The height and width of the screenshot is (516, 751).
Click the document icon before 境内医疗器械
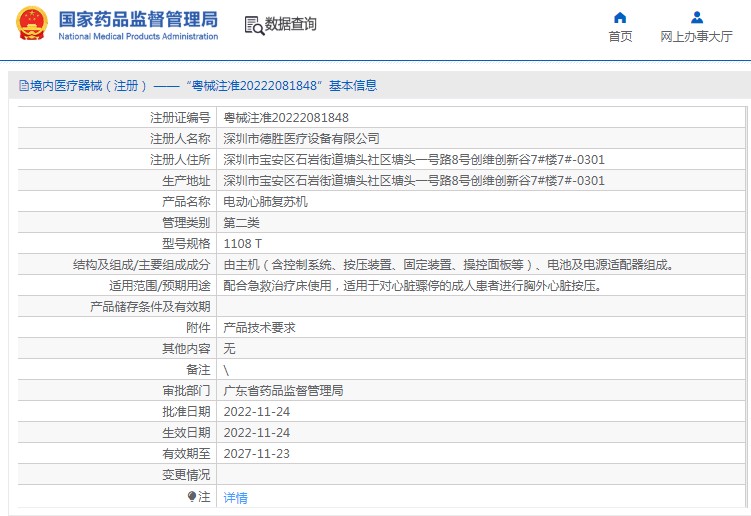(x=23, y=85)
